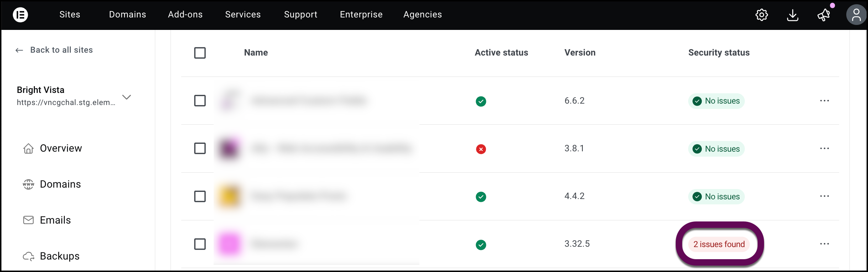
Task: Open the Add-ons menu
Action: coord(185,15)
